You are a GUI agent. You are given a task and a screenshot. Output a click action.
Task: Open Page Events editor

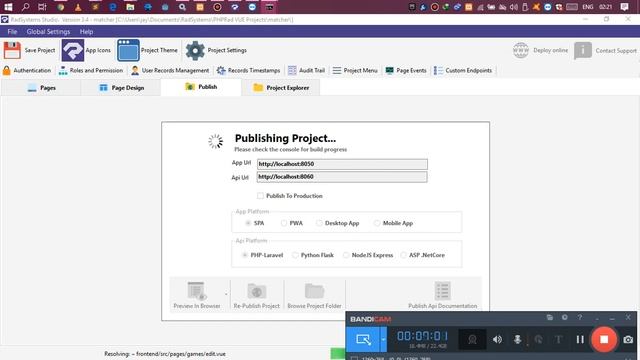pyautogui.click(x=406, y=70)
